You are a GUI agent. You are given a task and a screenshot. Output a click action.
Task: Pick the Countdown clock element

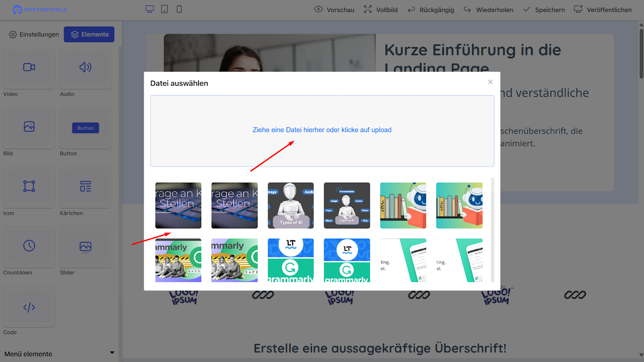[29, 246]
